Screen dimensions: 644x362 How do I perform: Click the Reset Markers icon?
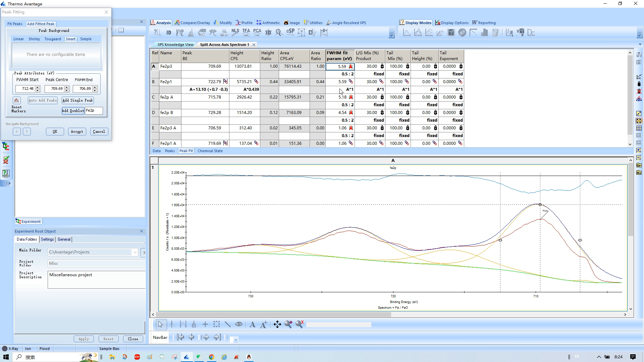(x=16, y=100)
